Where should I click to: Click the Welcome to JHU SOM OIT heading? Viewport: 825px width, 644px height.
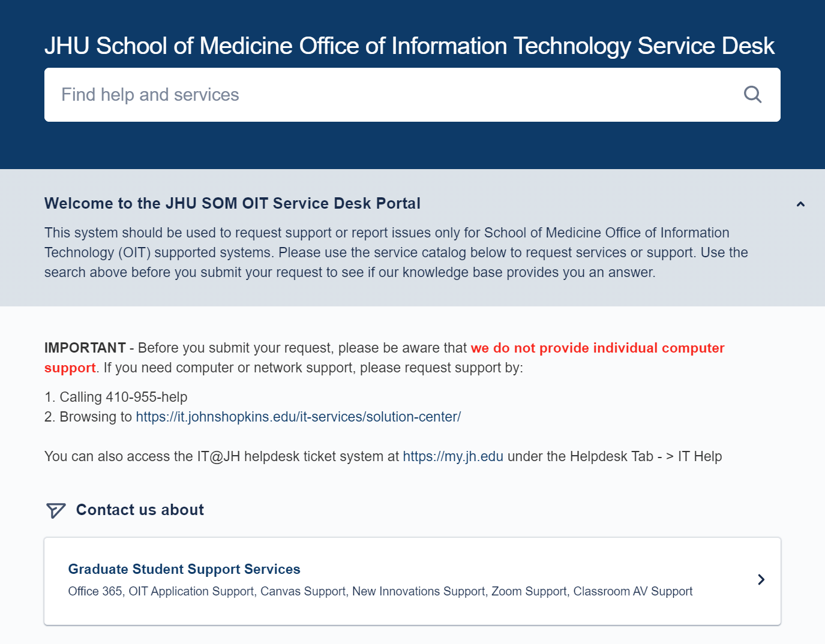(x=232, y=203)
